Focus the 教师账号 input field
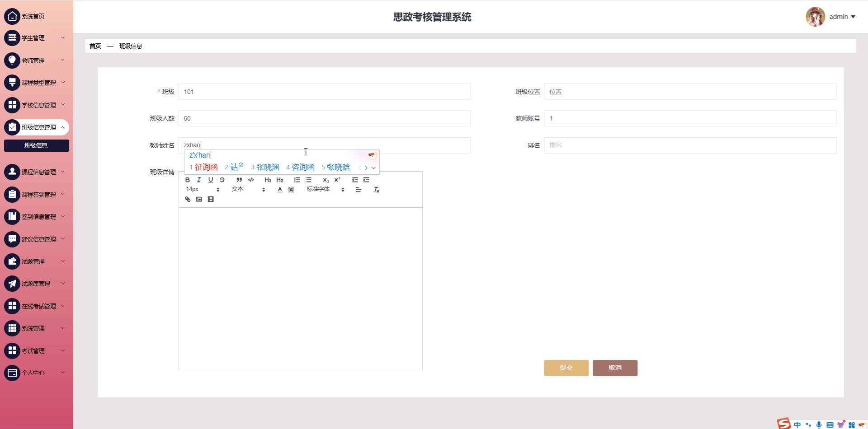 (x=690, y=118)
